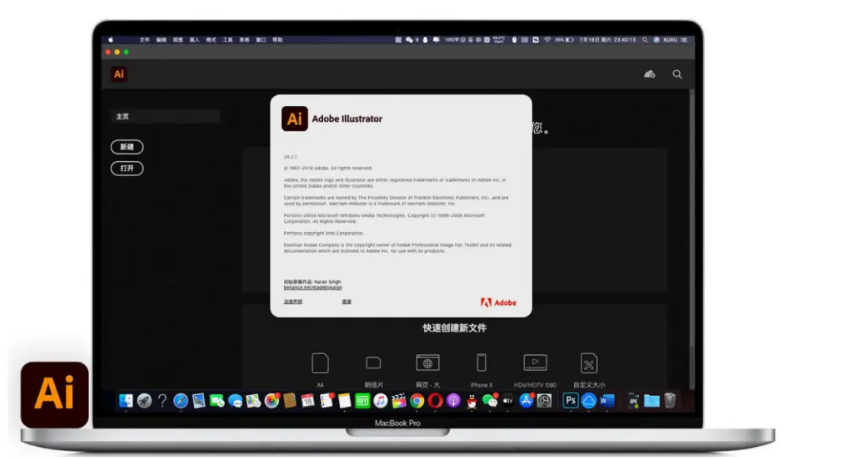Open the blue cloud app beside Photoshop

pos(588,401)
